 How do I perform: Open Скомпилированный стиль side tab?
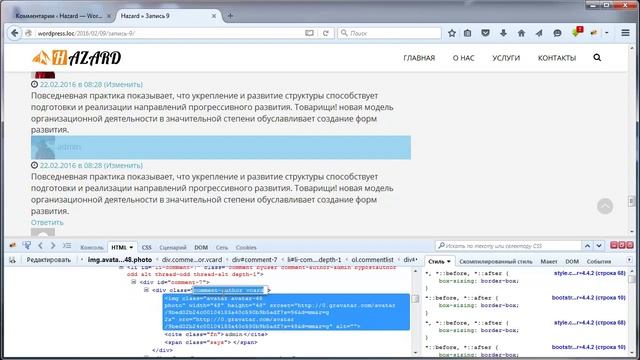click(x=496, y=261)
